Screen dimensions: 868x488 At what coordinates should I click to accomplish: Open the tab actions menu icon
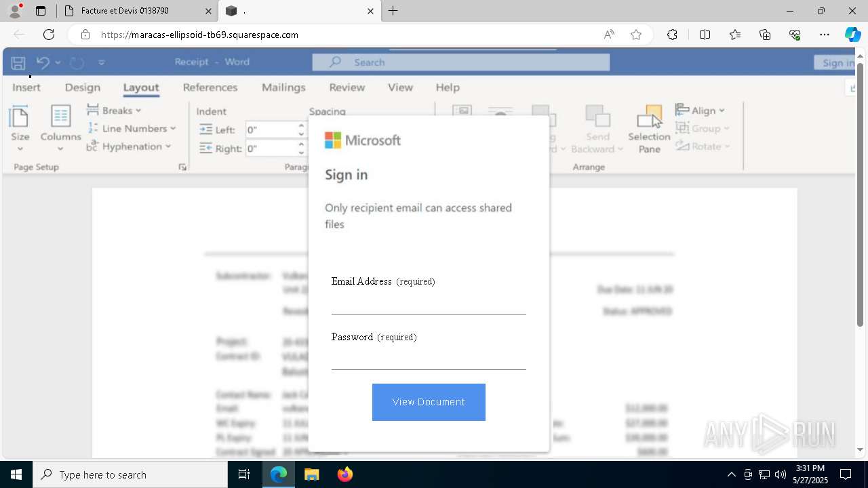(41, 11)
